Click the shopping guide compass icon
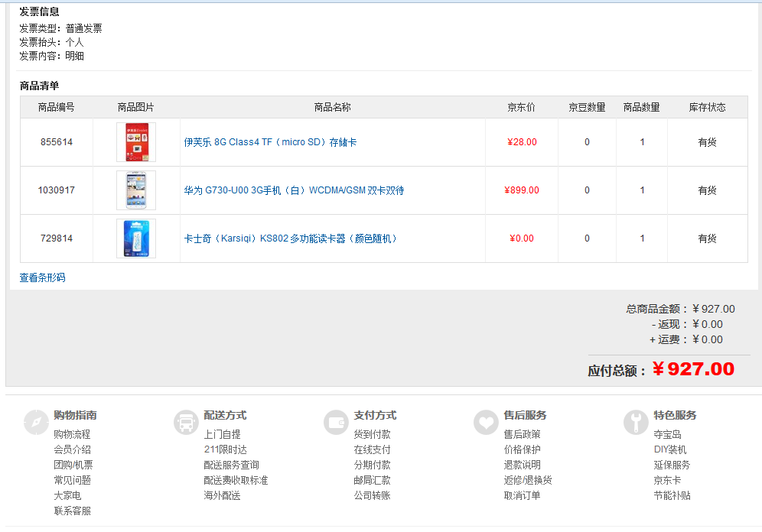Image resolution: width=762 pixels, height=532 pixels. 37,422
